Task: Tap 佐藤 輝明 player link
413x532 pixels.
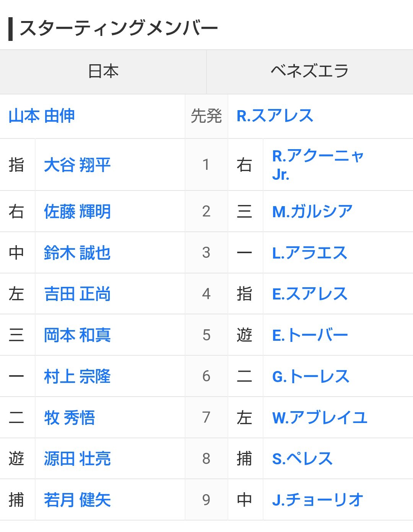Action: (77, 211)
